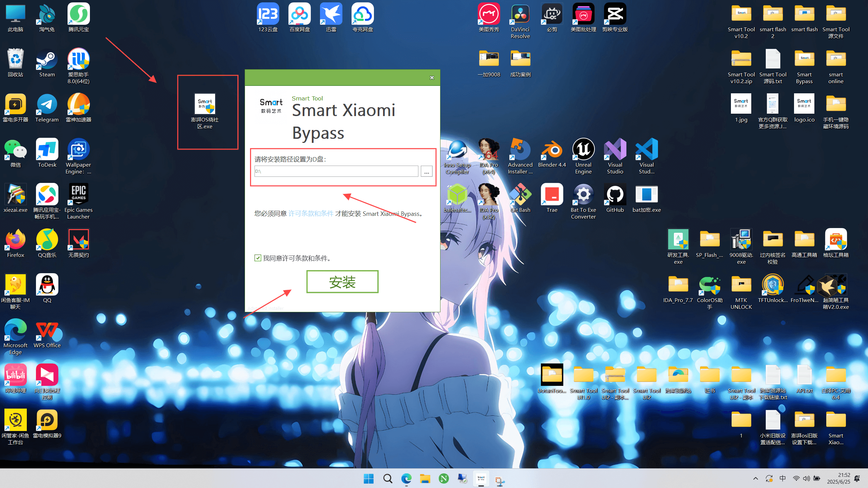The height and width of the screenshot is (488, 868).
Task: Open the MTK UNLOCK folder
Action: (741, 292)
